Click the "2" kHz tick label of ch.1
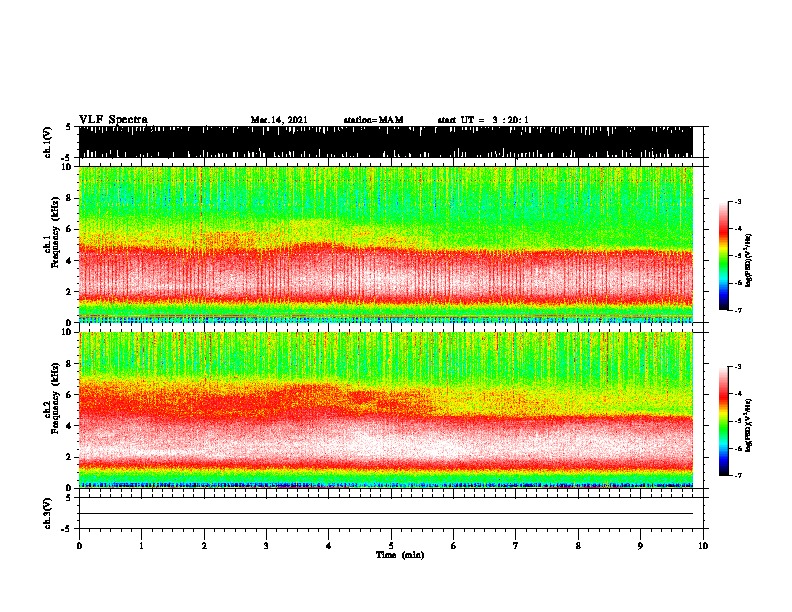The height and width of the screenshot is (612, 792). coord(70,292)
